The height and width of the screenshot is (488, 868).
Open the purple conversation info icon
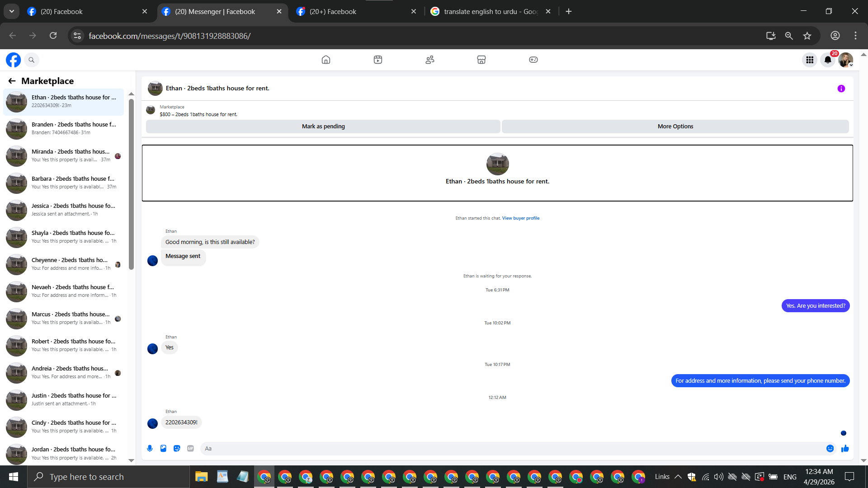tap(841, 89)
